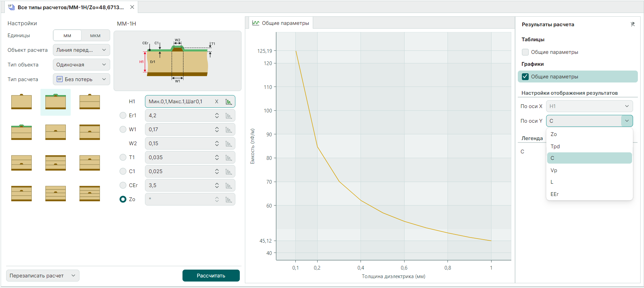Choose Zo from the Y axis list
The width and height of the screenshot is (644, 288).
pyautogui.click(x=554, y=134)
